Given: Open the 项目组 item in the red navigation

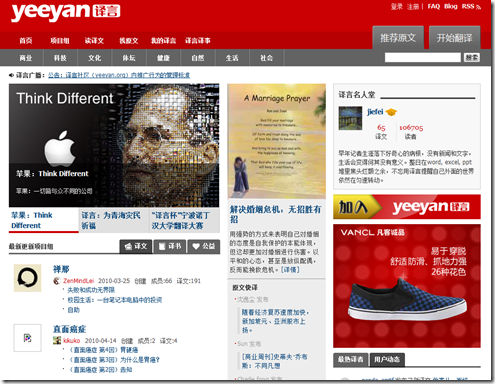Looking at the screenshot, I should click(60, 41).
